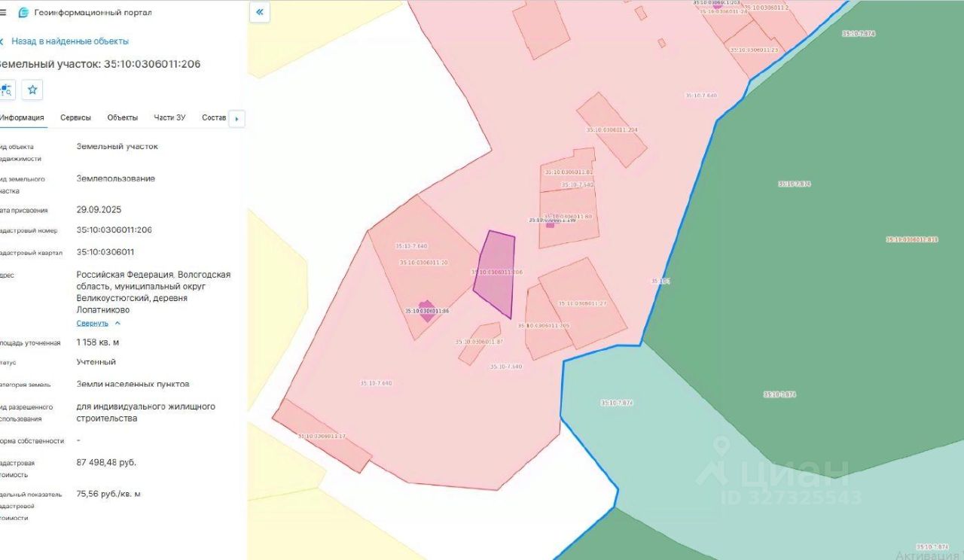964x560 pixels.
Task: Go back via Назад в найденные объекты
Action: click(x=70, y=41)
